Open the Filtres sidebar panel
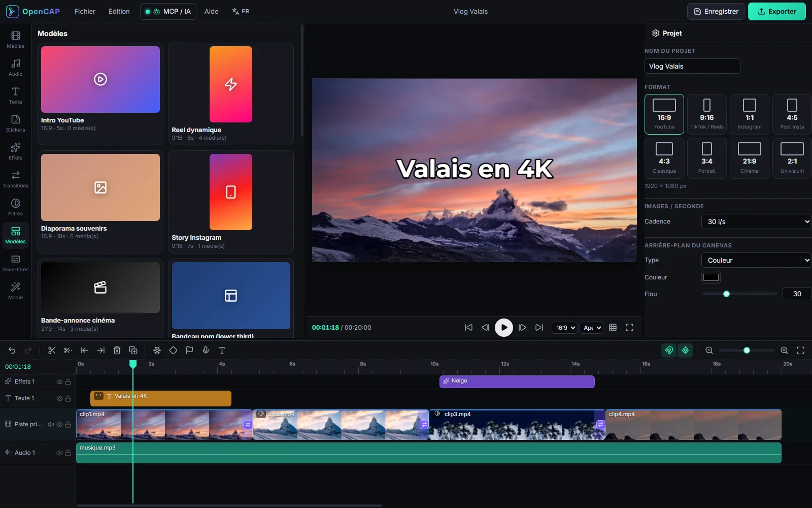This screenshot has height=508, width=812. 15,207
